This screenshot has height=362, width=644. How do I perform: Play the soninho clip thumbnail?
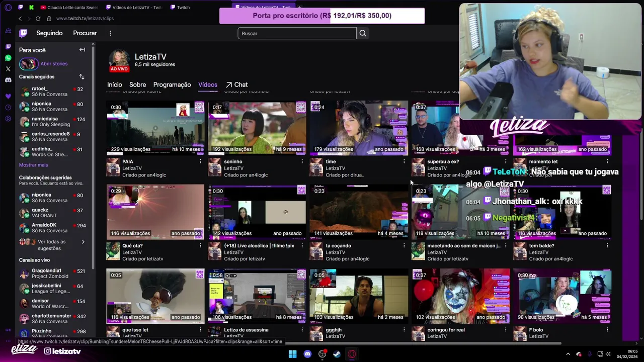pyautogui.click(x=257, y=128)
